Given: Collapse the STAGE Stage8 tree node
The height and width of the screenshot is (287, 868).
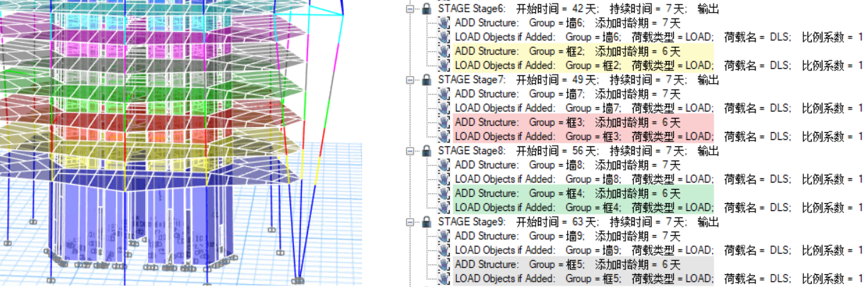Looking at the screenshot, I should click(x=410, y=151).
